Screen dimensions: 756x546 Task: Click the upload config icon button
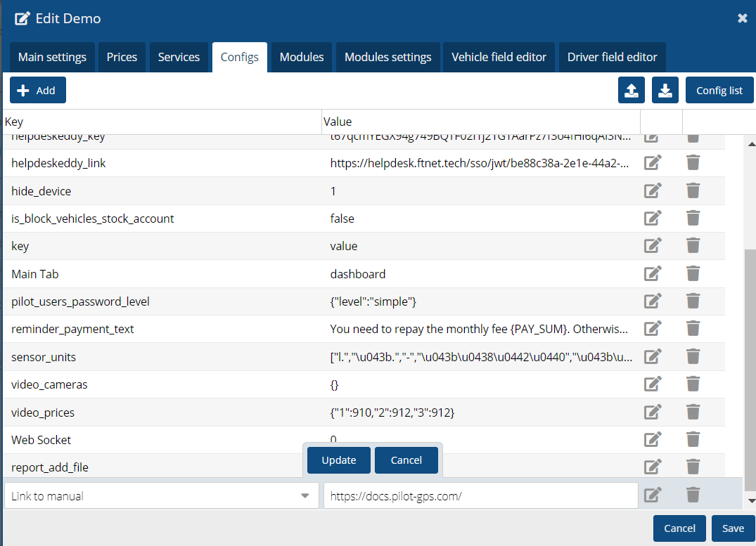pyautogui.click(x=632, y=90)
